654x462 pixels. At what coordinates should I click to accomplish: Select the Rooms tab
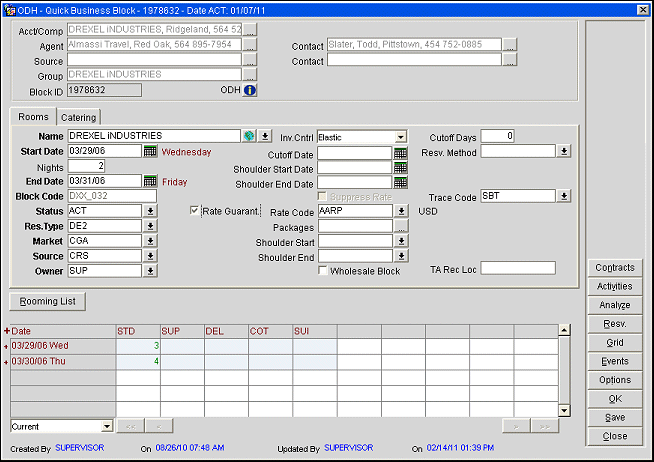[33, 117]
